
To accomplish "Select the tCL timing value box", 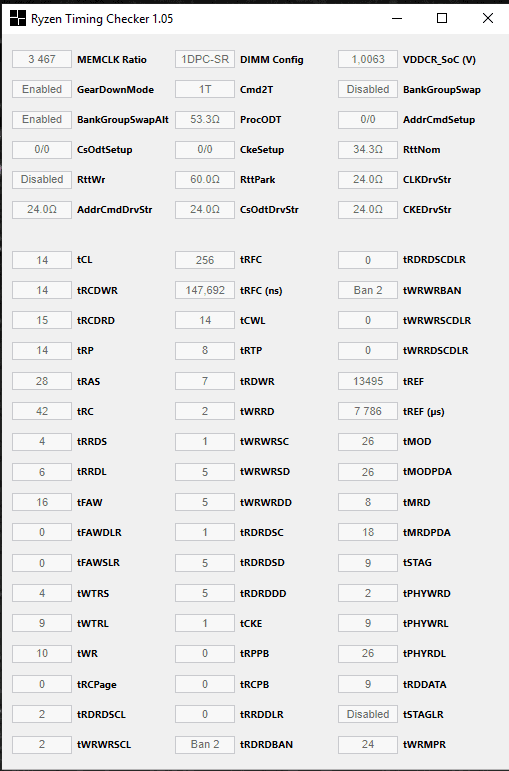I will click(x=42, y=260).
